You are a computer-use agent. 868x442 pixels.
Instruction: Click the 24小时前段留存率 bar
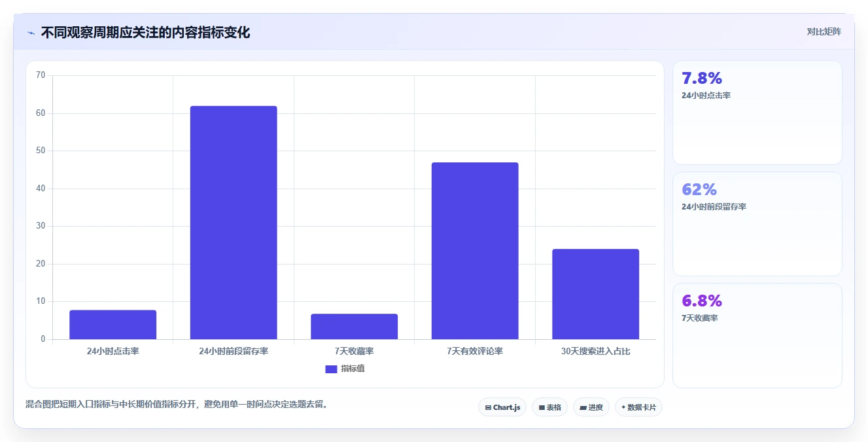[x=234, y=223]
